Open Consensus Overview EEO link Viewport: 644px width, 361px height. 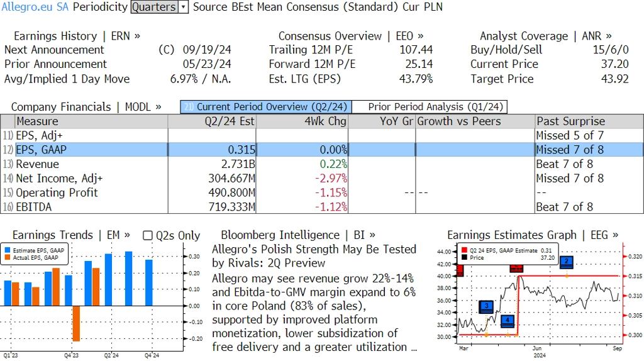[x=351, y=36]
